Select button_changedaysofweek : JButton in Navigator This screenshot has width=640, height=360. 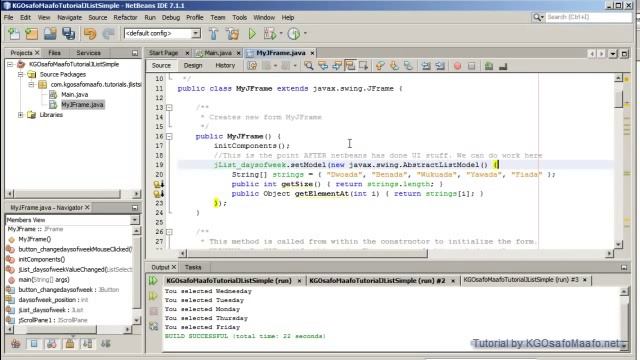pyautogui.click(x=68, y=290)
